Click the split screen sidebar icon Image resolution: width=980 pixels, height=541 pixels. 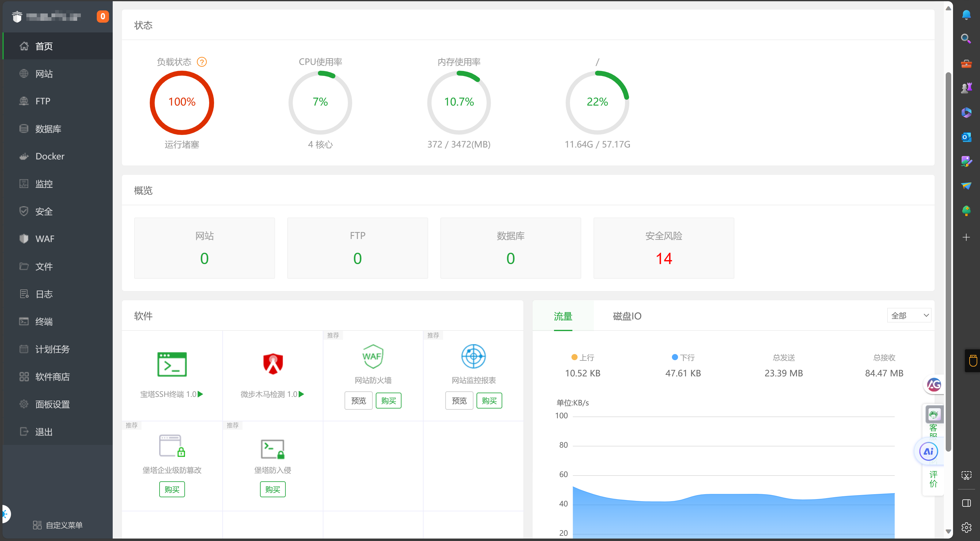pyautogui.click(x=966, y=503)
